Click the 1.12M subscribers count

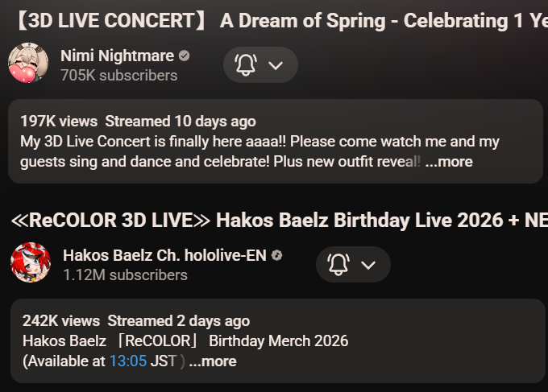(125, 275)
